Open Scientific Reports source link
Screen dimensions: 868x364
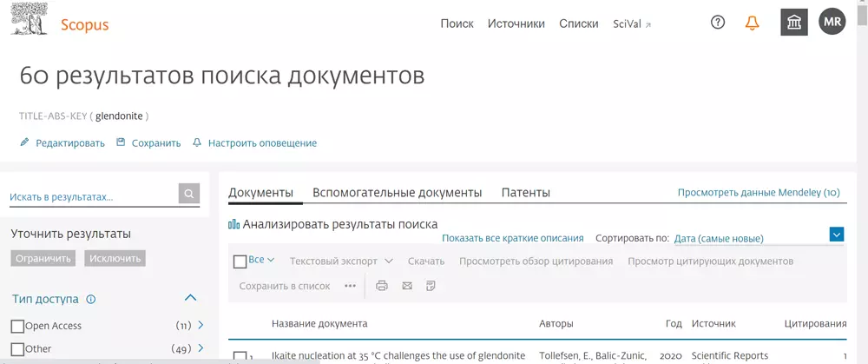pyautogui.click(x=730, y=355)
